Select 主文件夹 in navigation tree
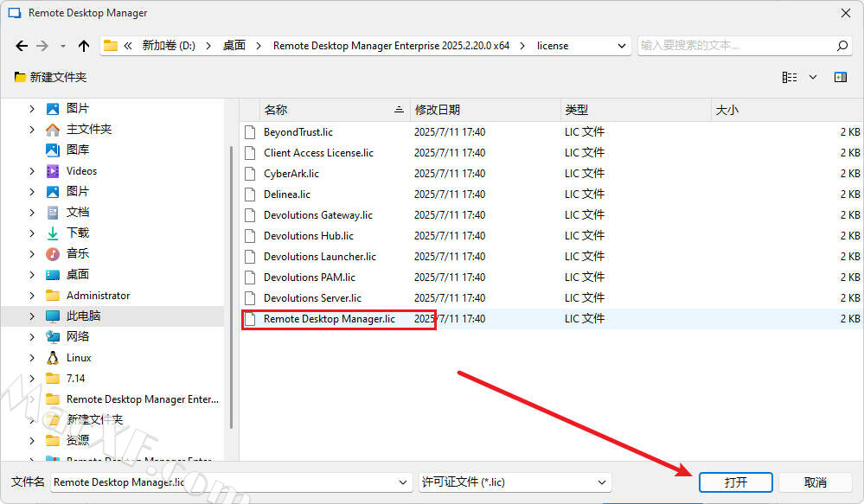The height and width of the screenshot is (504, 864). click(89, 130)
